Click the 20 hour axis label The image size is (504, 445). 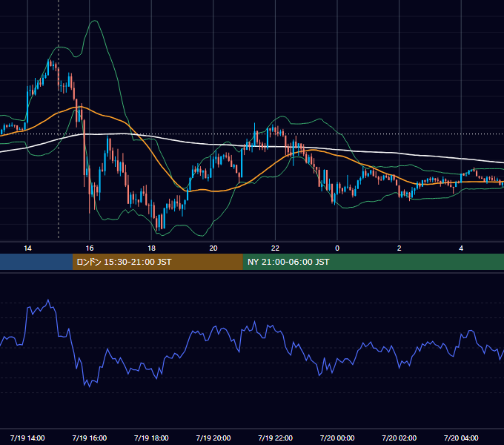pos(213,248)
